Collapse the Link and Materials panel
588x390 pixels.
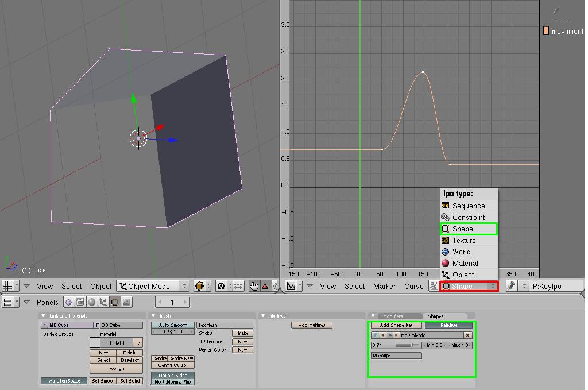click(x=43, y=316)
